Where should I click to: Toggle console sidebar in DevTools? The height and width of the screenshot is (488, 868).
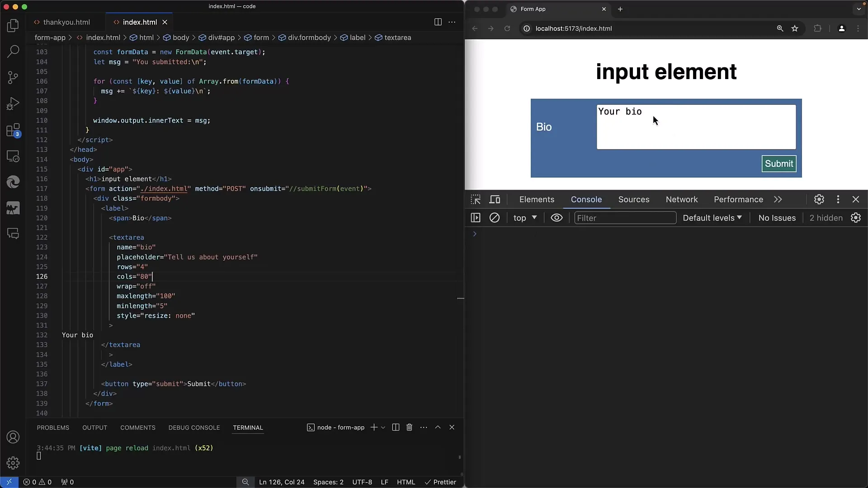(476, 218)
